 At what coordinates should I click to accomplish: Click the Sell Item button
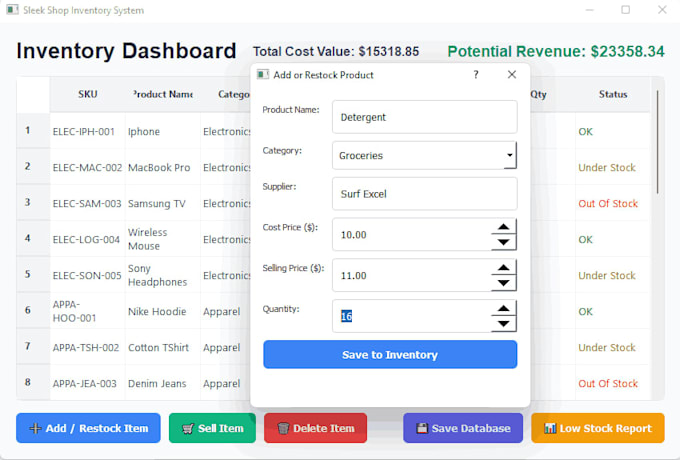tap(212, 428)
